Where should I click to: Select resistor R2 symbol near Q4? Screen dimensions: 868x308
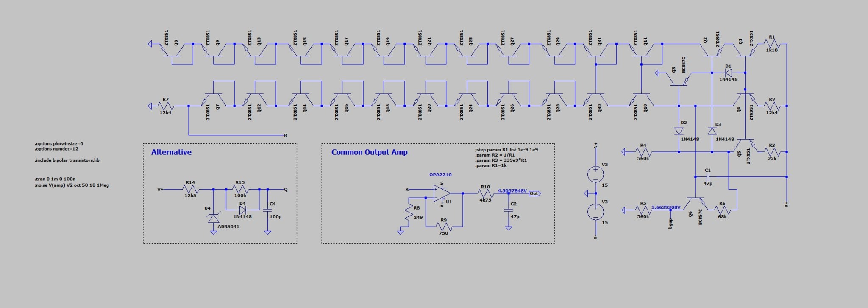[x=772, y=106]
